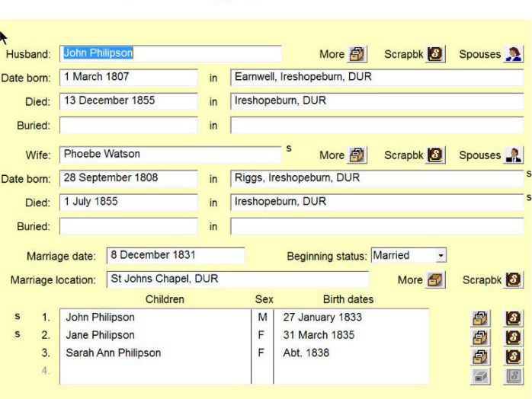Open Scrapbook for Sarah Ann Philipson

pos(514,356)
